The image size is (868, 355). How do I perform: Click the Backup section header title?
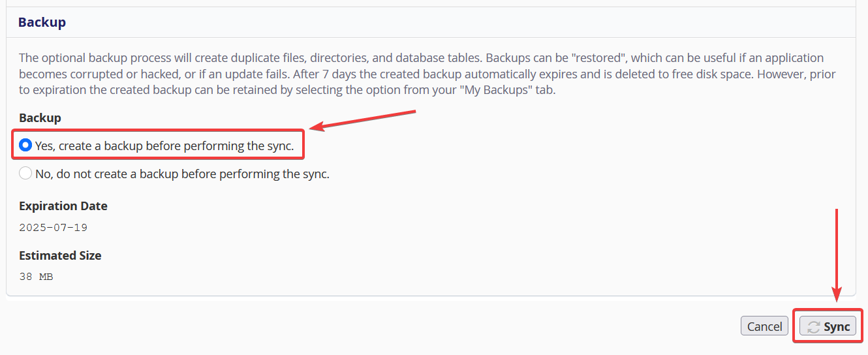pos(42,22)
